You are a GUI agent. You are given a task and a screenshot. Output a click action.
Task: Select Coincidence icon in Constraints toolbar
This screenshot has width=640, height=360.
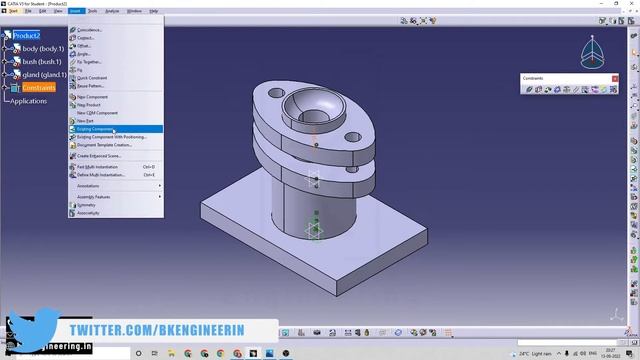point(529,89)
